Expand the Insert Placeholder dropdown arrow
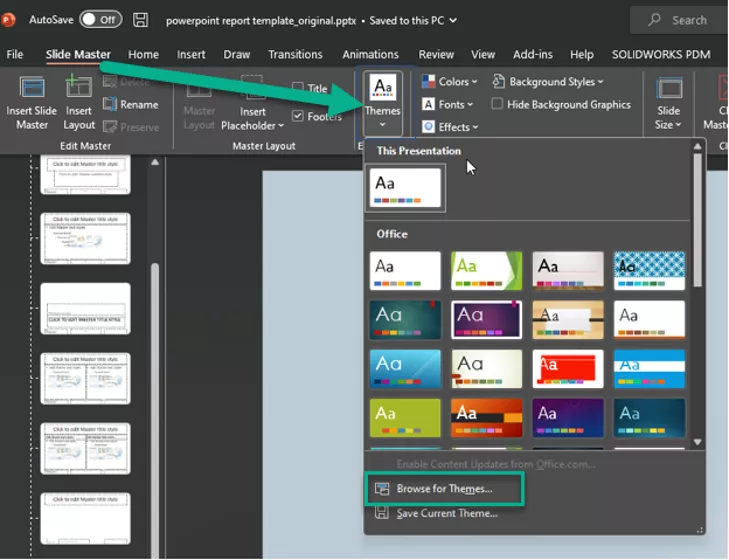Viewport: 729px width, 560px height. click(281, 126)
